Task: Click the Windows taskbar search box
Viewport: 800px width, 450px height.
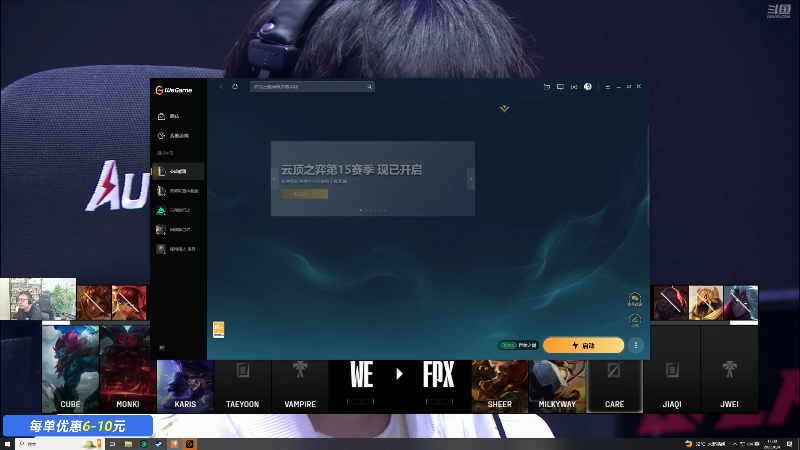Action: (59, 444)
